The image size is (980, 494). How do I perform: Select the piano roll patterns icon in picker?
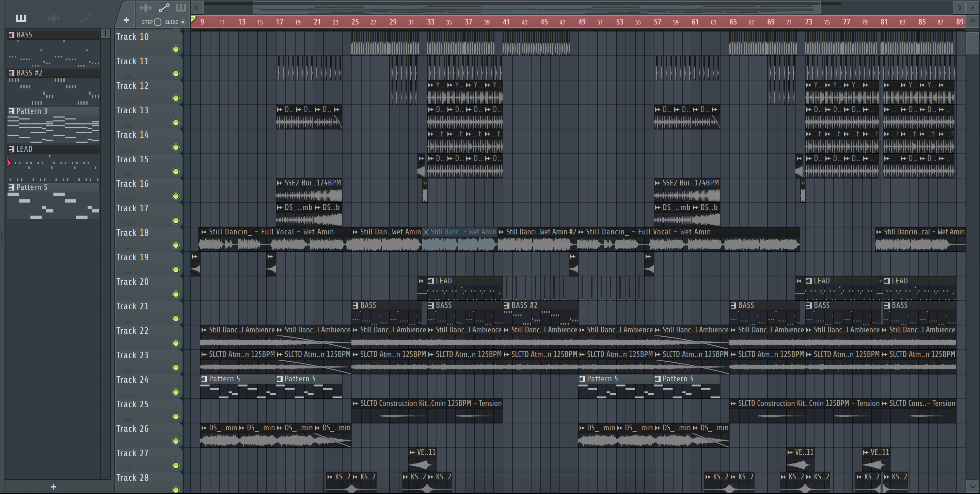21,18
